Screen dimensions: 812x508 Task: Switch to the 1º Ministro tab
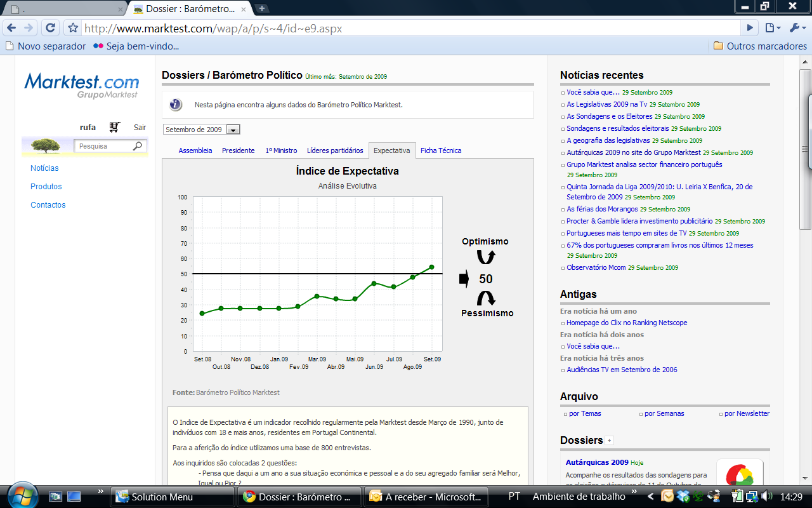click(x=281, y=150)
